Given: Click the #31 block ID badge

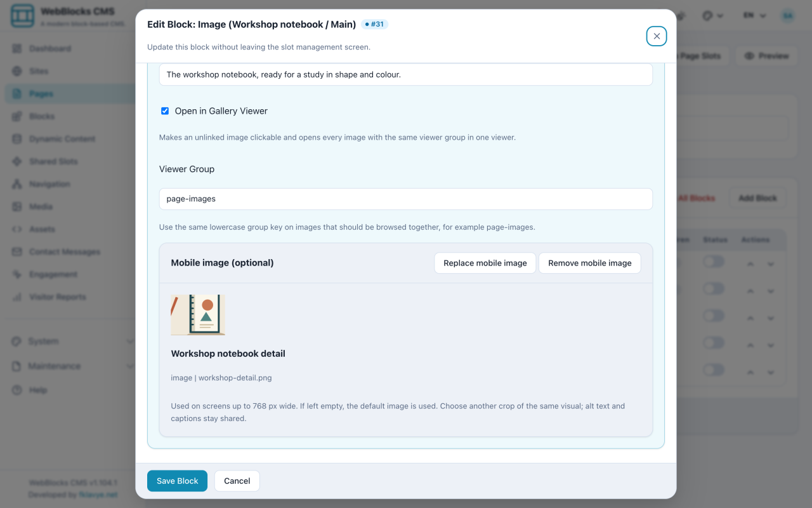Looking at the screenshot, I should click(374, 24).
